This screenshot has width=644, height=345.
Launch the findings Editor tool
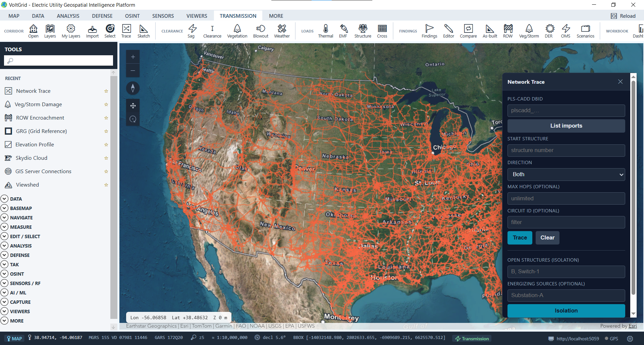click(448, 31)
